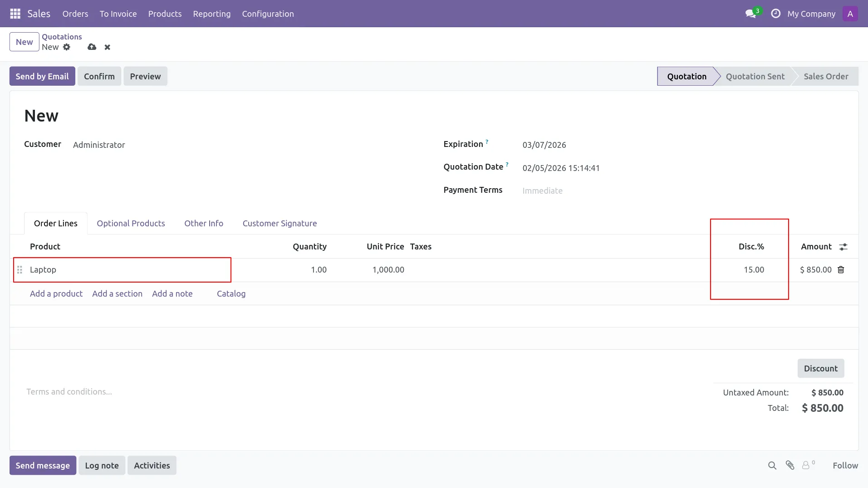Click the Terms and conditions field

point(69,391)
